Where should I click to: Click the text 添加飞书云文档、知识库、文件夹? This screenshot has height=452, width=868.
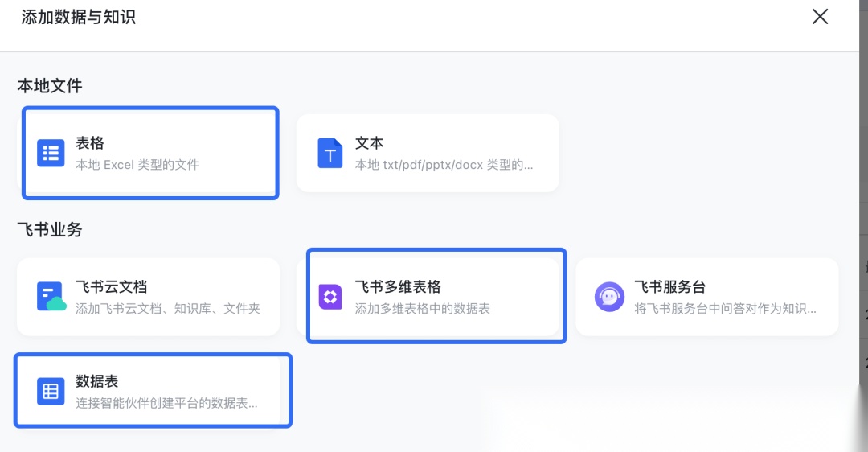pos(168,309)
